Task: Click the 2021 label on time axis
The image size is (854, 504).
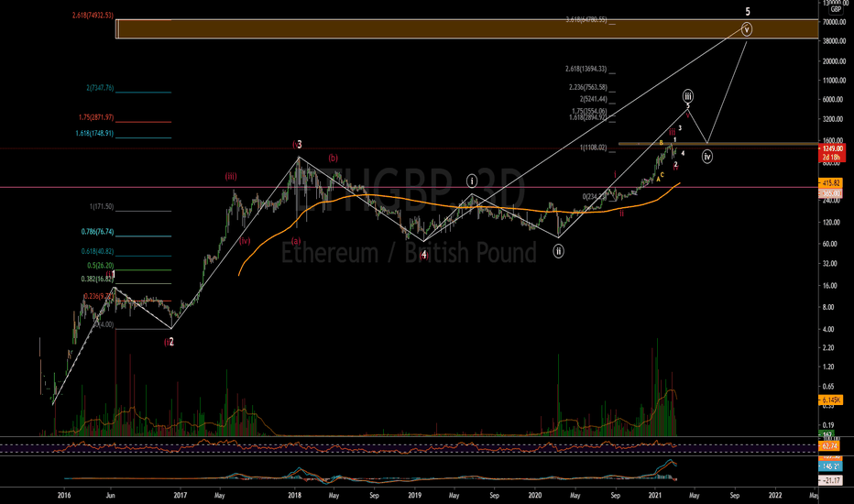Action: click(x=654, y=495)
